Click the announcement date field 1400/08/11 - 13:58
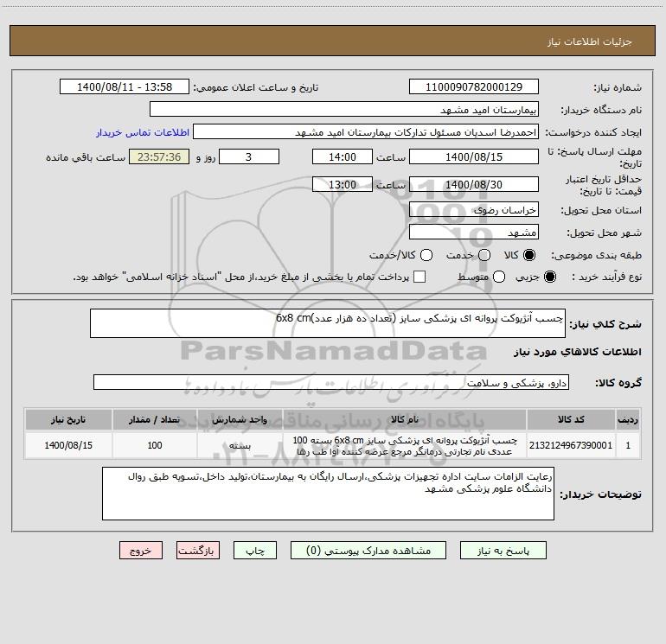This screenshot has height=644, width=666. point(125,87)
